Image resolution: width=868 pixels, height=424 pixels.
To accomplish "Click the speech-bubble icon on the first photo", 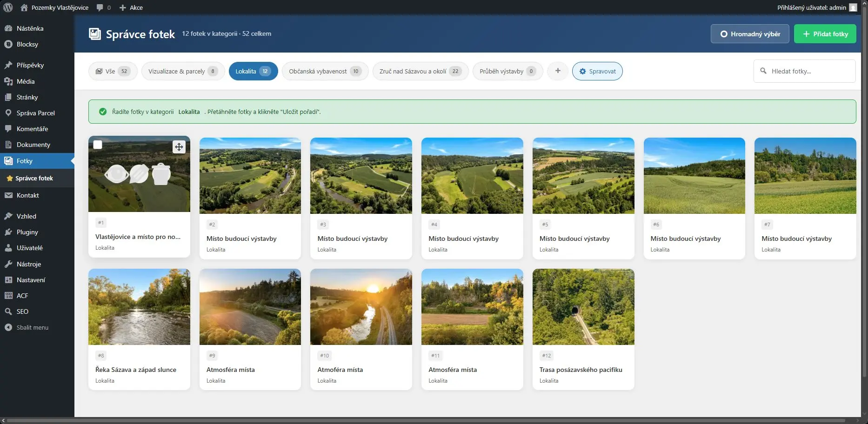I will (139, 174).
